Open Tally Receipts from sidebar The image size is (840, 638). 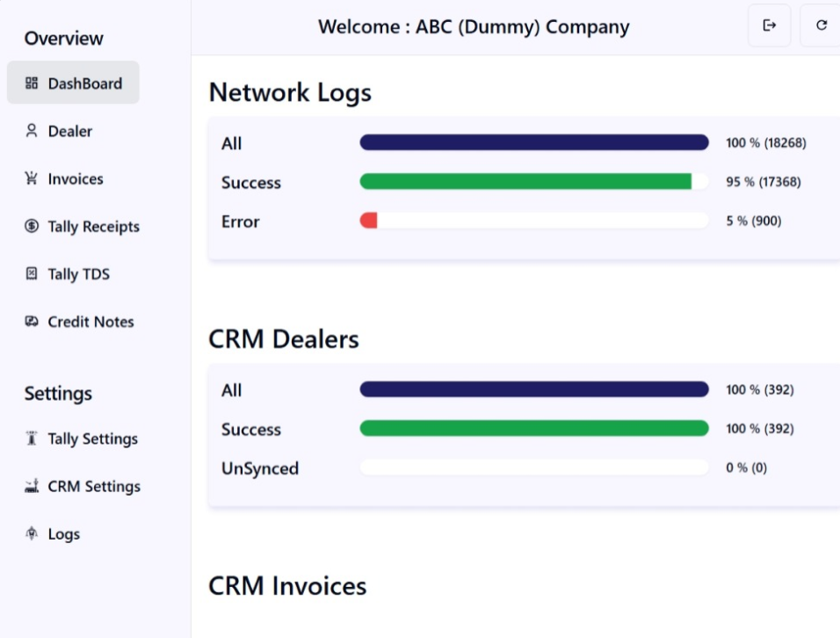tap(93, 226)
